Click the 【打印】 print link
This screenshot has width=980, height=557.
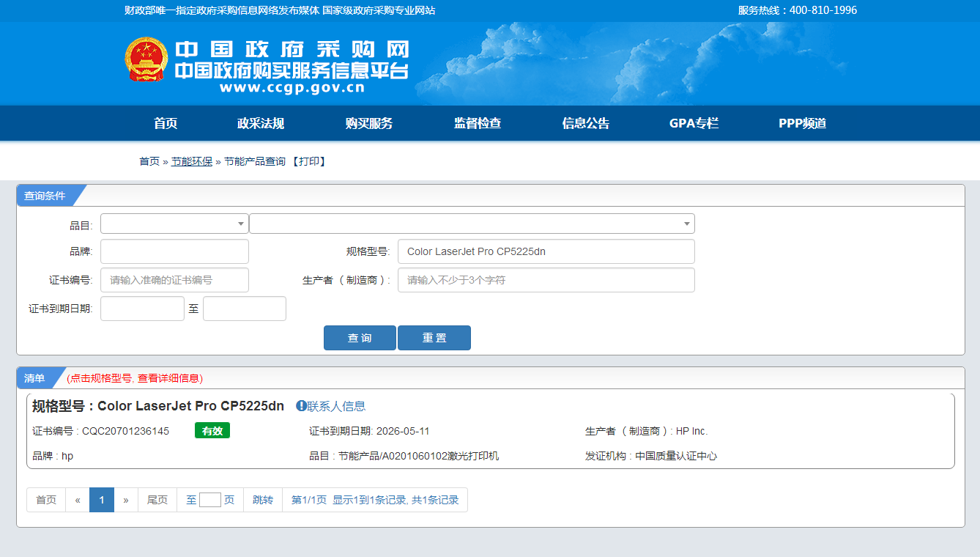308,161
